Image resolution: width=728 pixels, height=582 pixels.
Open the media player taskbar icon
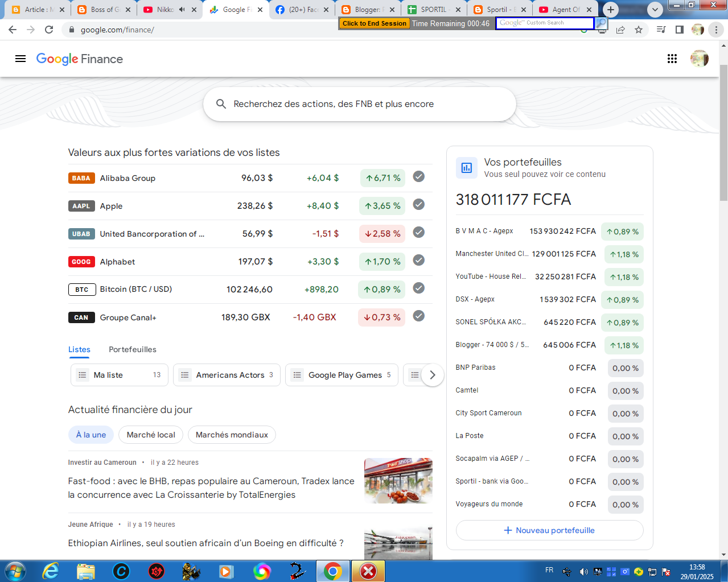click(227, 571)
